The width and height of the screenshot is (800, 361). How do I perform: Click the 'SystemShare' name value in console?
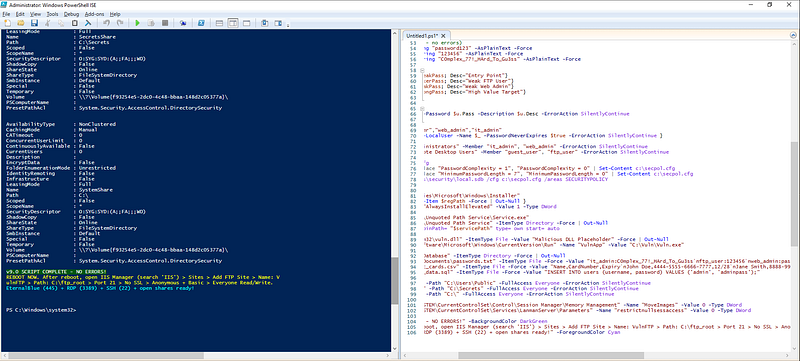click(x=96, y=190)
